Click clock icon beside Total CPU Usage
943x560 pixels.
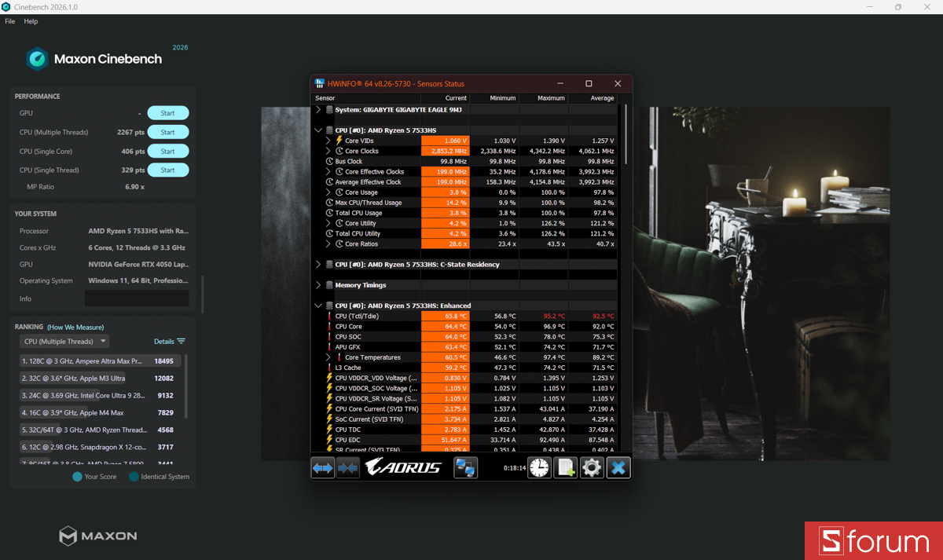pos(330,213)
